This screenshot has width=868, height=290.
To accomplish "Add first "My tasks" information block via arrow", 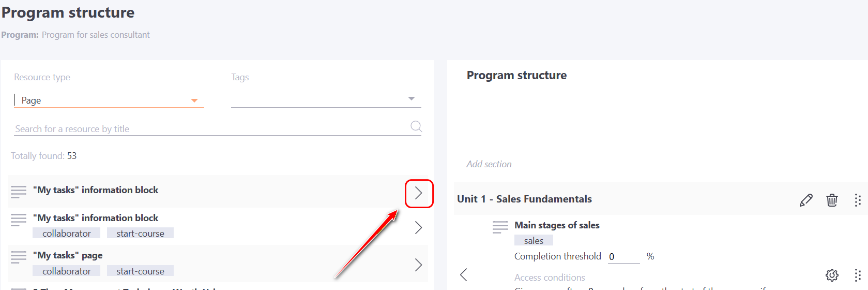I will (419, 194).
